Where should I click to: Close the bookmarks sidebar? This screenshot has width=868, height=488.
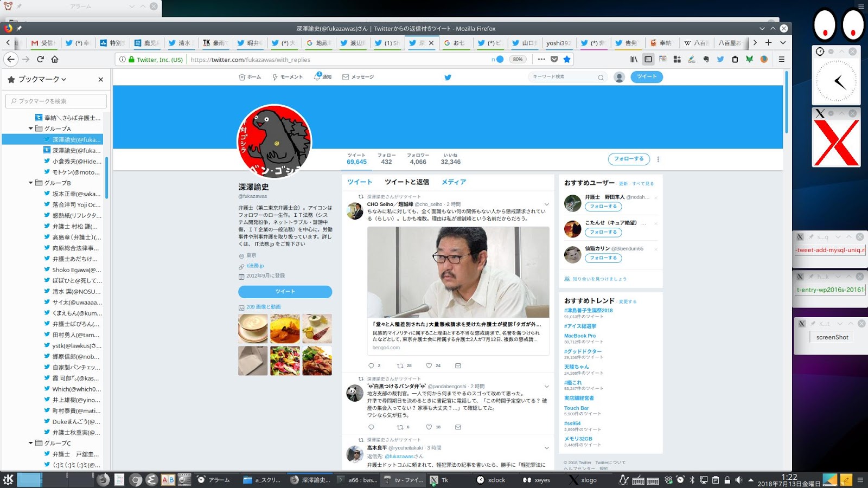(x=100, y=79)
